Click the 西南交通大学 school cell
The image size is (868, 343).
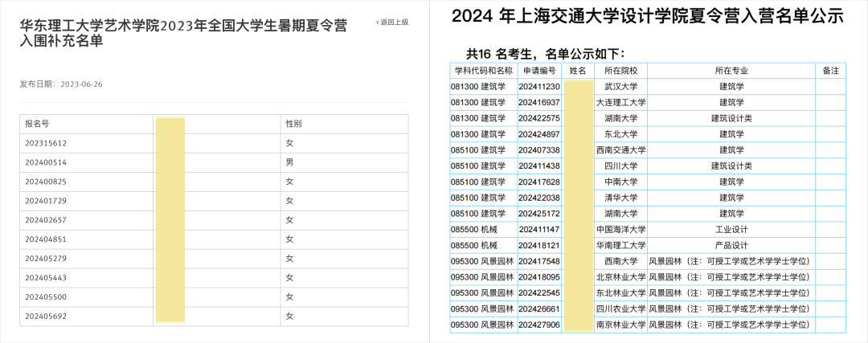click(621, 150)
